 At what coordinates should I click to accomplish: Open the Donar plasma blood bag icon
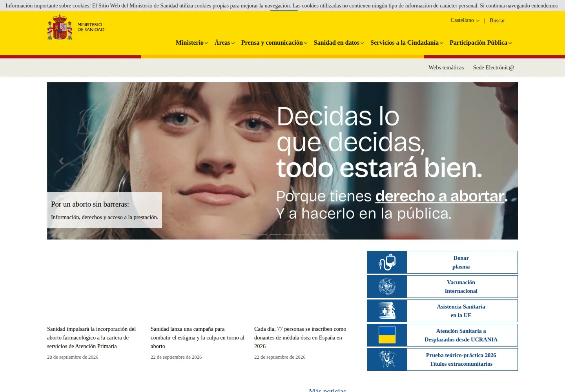[x=387, y=262]
